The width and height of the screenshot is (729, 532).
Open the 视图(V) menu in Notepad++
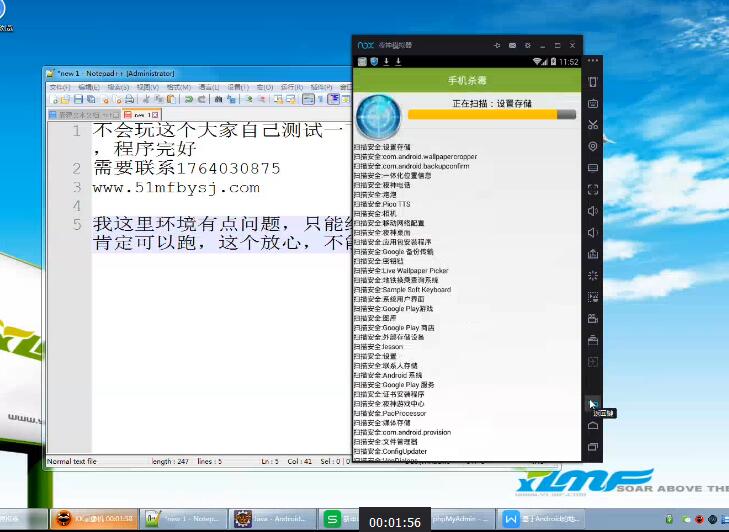147,87
